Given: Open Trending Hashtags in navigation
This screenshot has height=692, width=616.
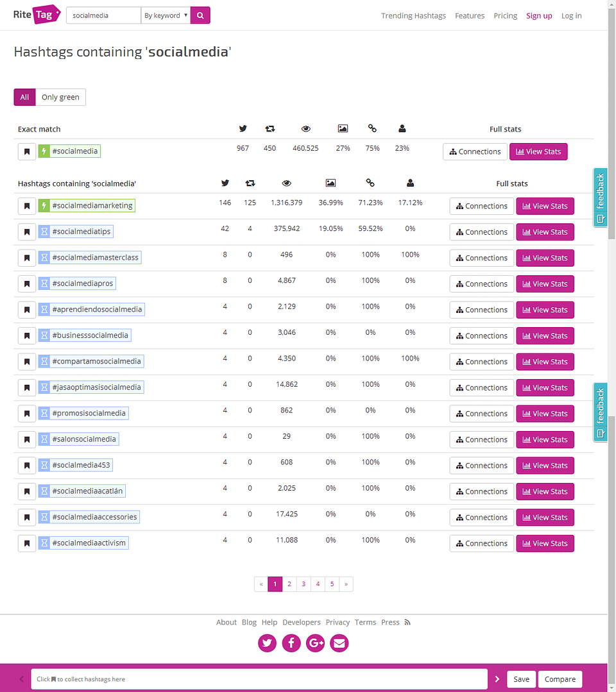Looking at the screenshot, I should coord(413,16).
